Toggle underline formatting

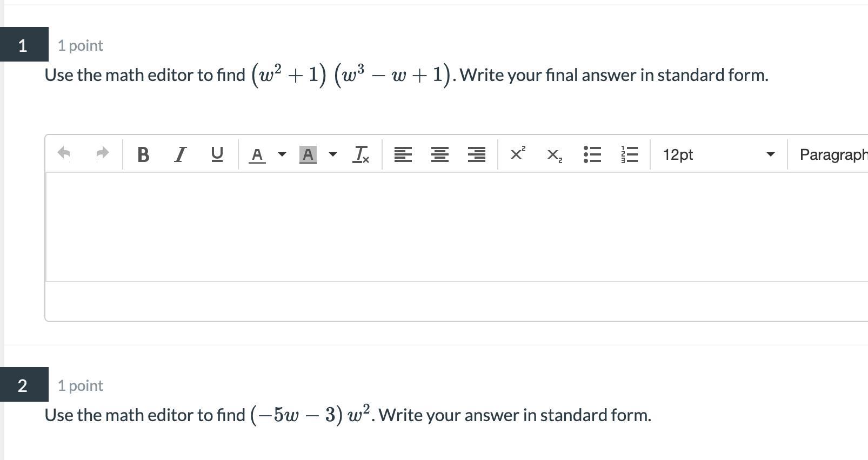coord(217,154)
